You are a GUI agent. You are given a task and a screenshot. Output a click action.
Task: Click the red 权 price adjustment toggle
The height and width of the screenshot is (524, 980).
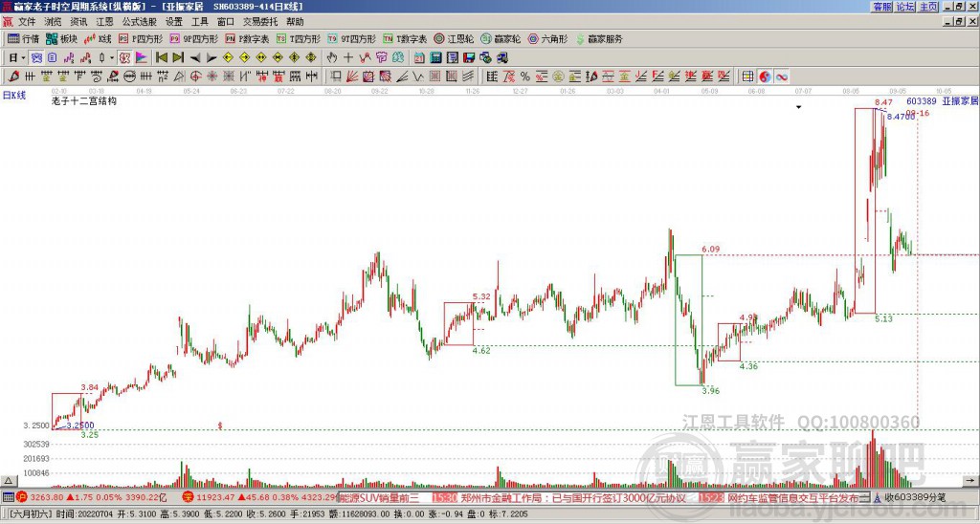(x=124, y=58)
